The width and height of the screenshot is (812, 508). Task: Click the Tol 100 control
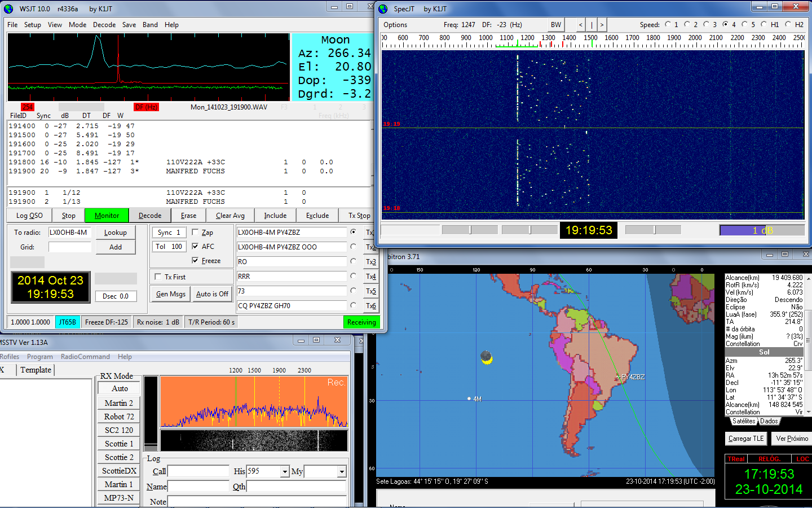coord(169,247)
